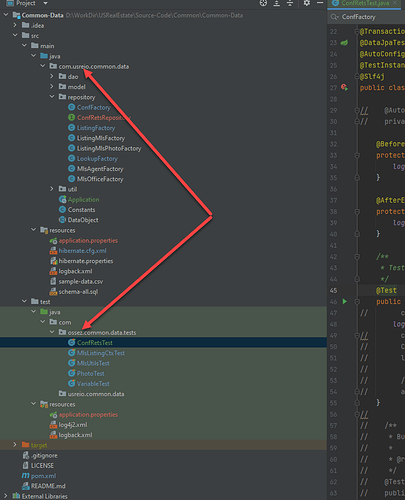Viewport: 405px width, 500px height.
Task: Collapse the main folder
Action: click(24, 46)
